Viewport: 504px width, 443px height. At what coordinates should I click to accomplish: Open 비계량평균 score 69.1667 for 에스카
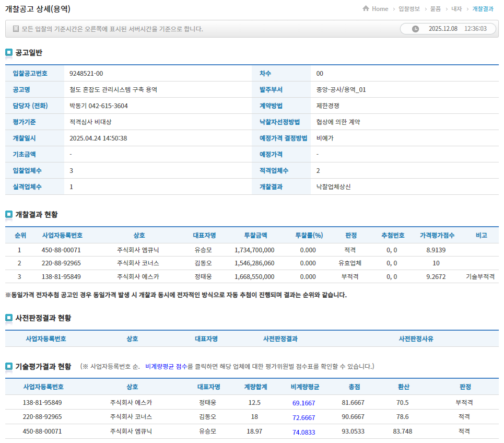[x=303, y=403]
